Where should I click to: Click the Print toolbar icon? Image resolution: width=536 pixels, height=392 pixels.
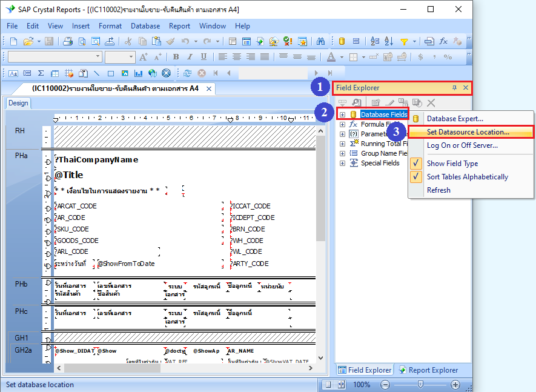point(68,41)
